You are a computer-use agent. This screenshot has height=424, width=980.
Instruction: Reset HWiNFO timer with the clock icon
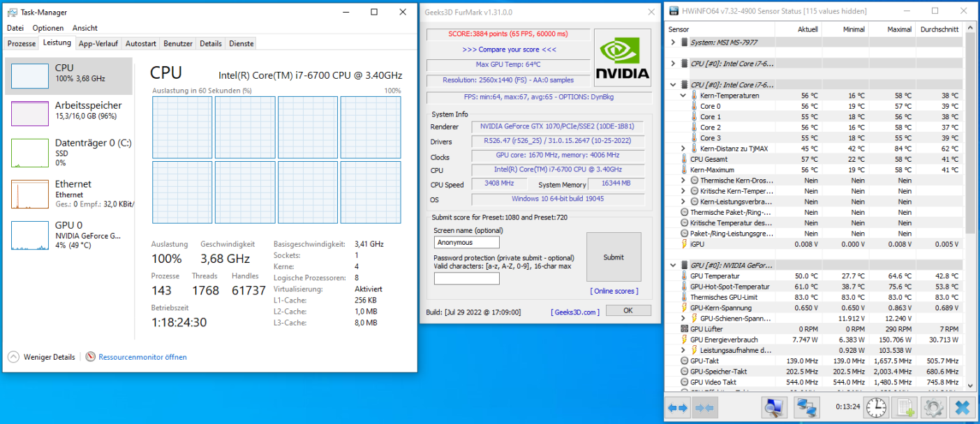click(875, 408)
